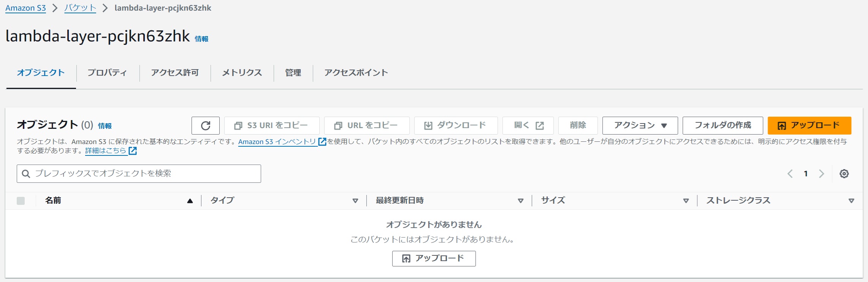Open the アクション dropdown menu
Image resolution: width=868 pixels, height=282 pixels.
[640, 125]
